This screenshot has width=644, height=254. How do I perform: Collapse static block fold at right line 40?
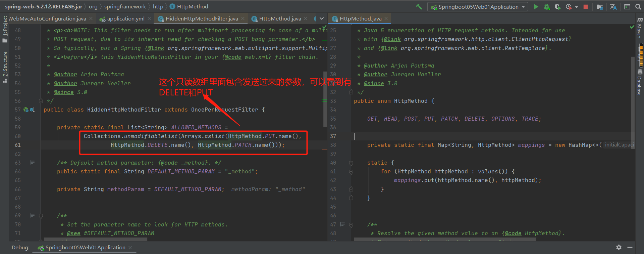(x=351, y=163)
